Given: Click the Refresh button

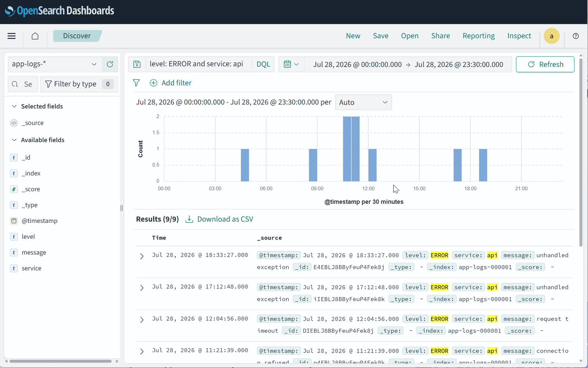Looking at the screenshot, I should click(545, 64).
